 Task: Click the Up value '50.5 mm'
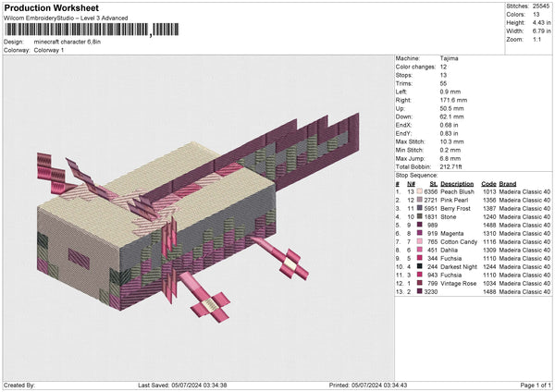[451, 108]
